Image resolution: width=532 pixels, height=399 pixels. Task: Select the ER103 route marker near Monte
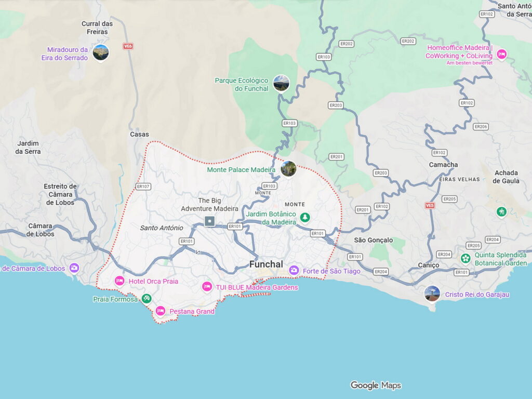point(270,185)
